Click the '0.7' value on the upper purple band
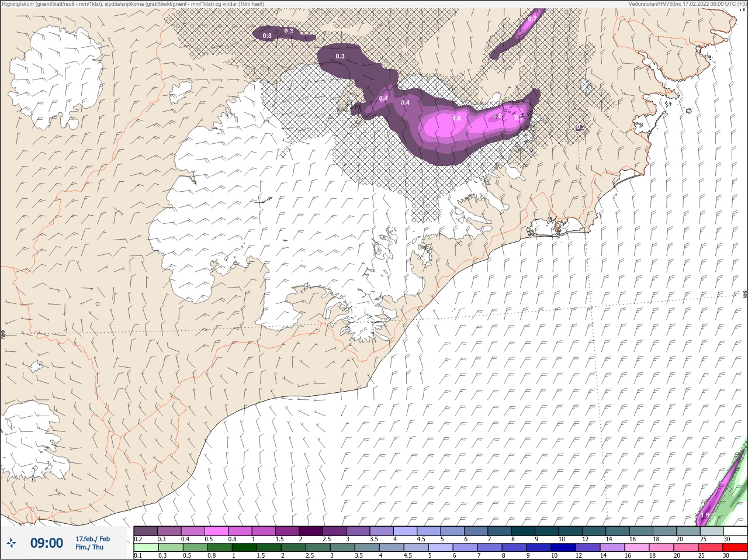748x560 pixels. [532, 19]
